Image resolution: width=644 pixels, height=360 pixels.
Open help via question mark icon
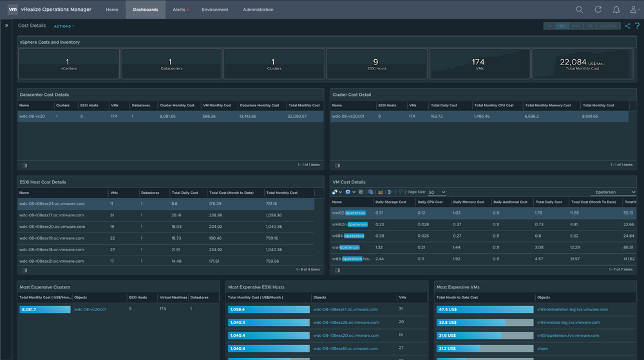click(x=637, y=26)
